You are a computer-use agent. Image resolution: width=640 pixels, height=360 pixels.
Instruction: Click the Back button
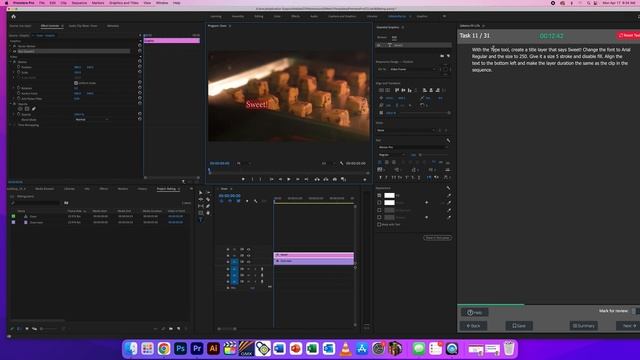point(473,326)
